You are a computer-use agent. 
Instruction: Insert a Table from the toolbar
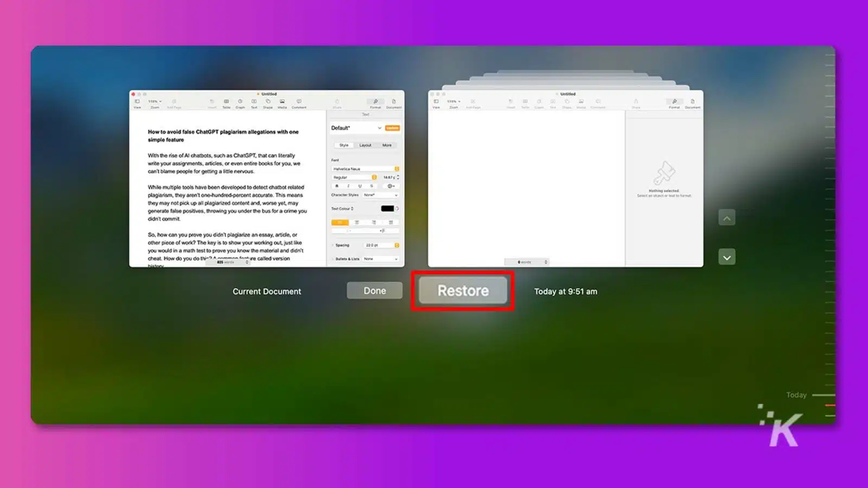227,101
